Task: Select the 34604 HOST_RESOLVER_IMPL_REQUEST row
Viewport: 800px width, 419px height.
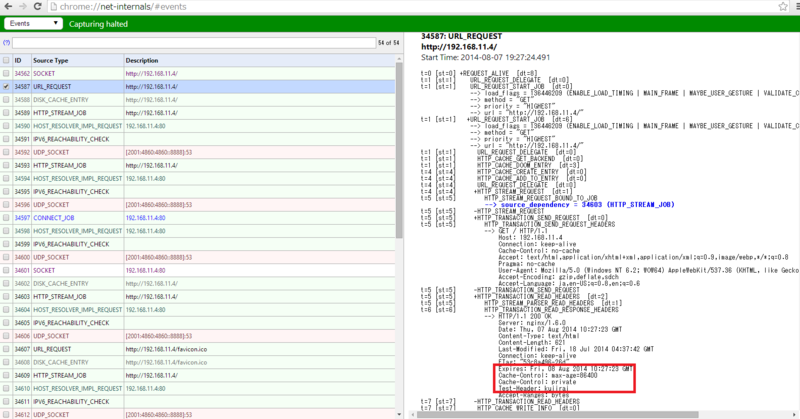Action: tap(197, 310)
